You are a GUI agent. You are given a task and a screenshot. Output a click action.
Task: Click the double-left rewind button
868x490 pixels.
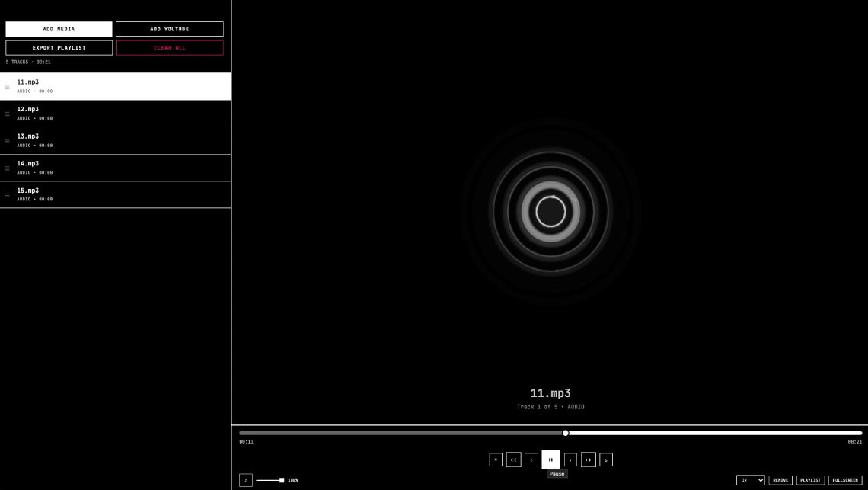point(513,460)
